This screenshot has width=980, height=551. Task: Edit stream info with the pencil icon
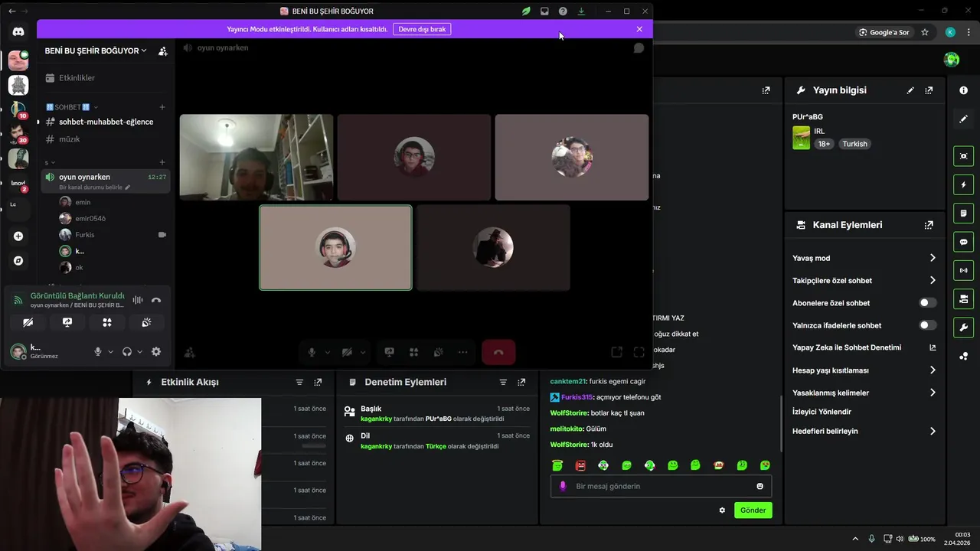(910, 90)
